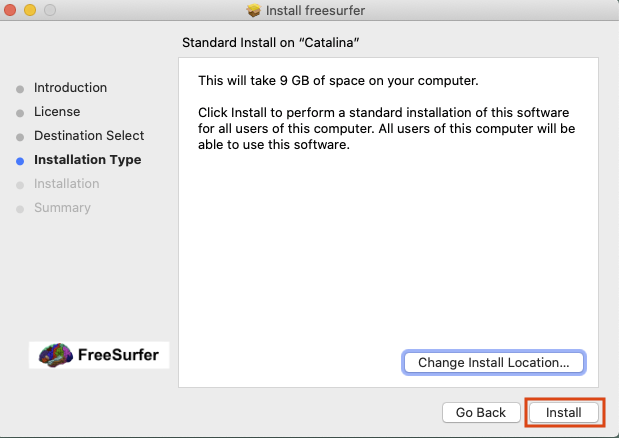Image resolution: width=619 pixels, height=438 pixels.
Task: Go to the Destination Select step label
Action: coord(89,136)
